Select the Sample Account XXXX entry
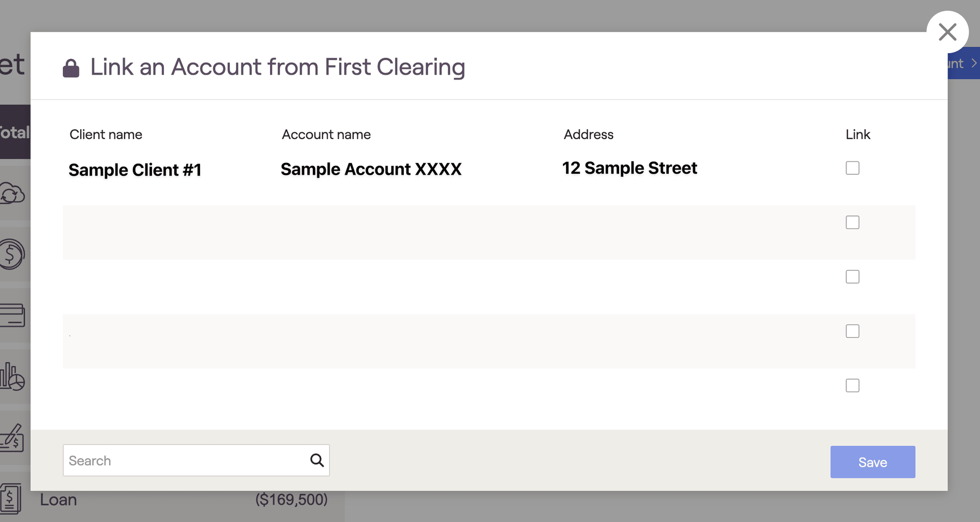 tap(371, 169)
